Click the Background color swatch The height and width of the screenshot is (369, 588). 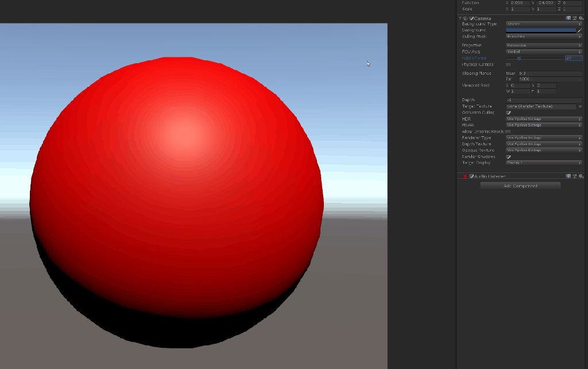tap(541, 30)
